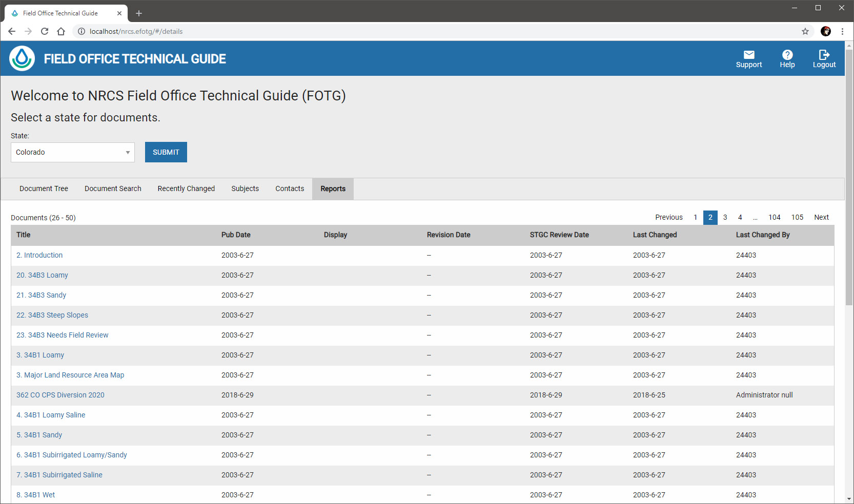This screenshot has height=504, width=854.
Task: Click the Revision Date column header
Action: pyautogui.click(x=449, y=235)
